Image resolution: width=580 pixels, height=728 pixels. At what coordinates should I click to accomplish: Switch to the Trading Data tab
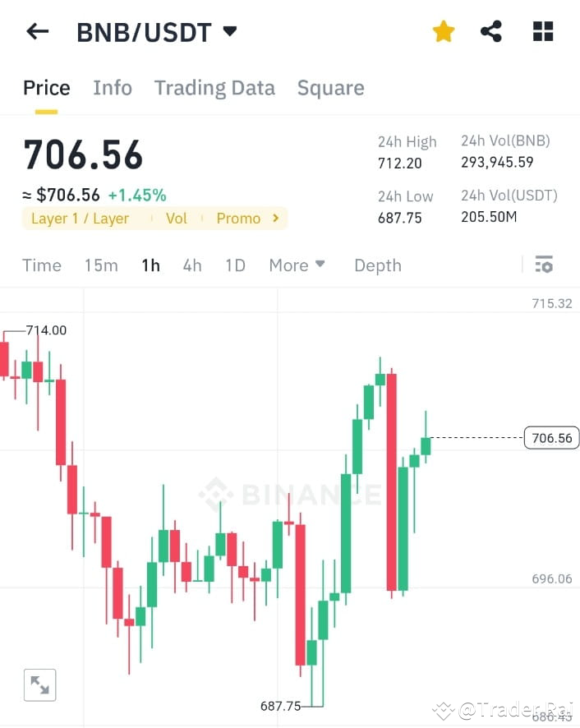click(214, 88)
